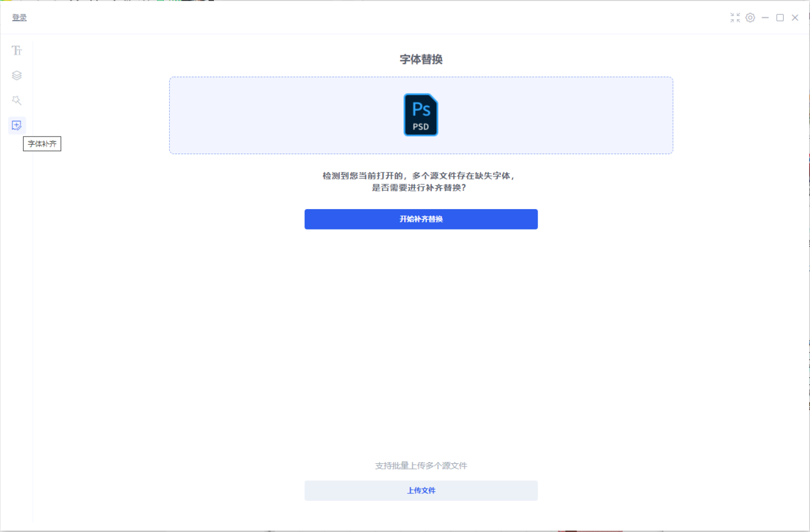Click the text 检测到您当前打开的，多个源文件存在缺失字体，
Viewport: 810px width, 532px height.
point(419,176)
